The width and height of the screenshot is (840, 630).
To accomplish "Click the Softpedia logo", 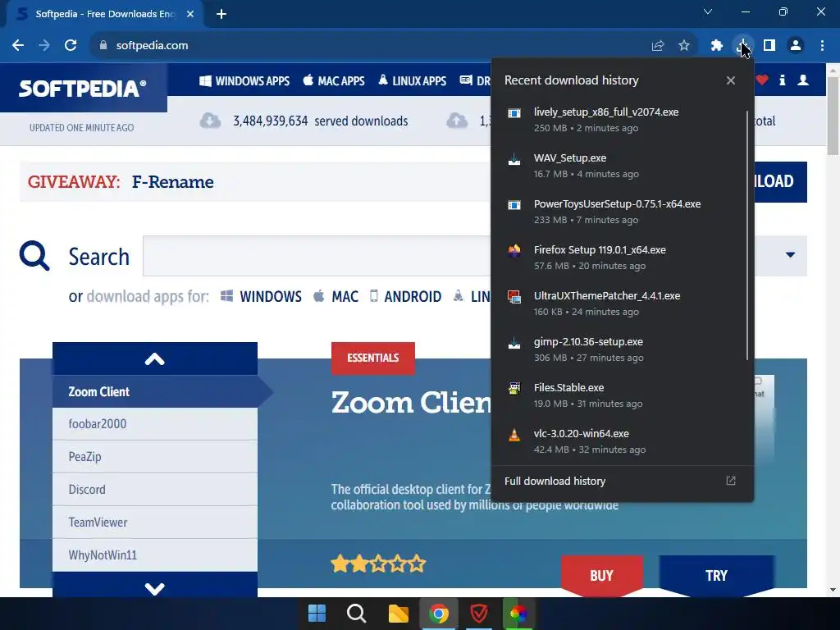I will [x=83, y=89].
